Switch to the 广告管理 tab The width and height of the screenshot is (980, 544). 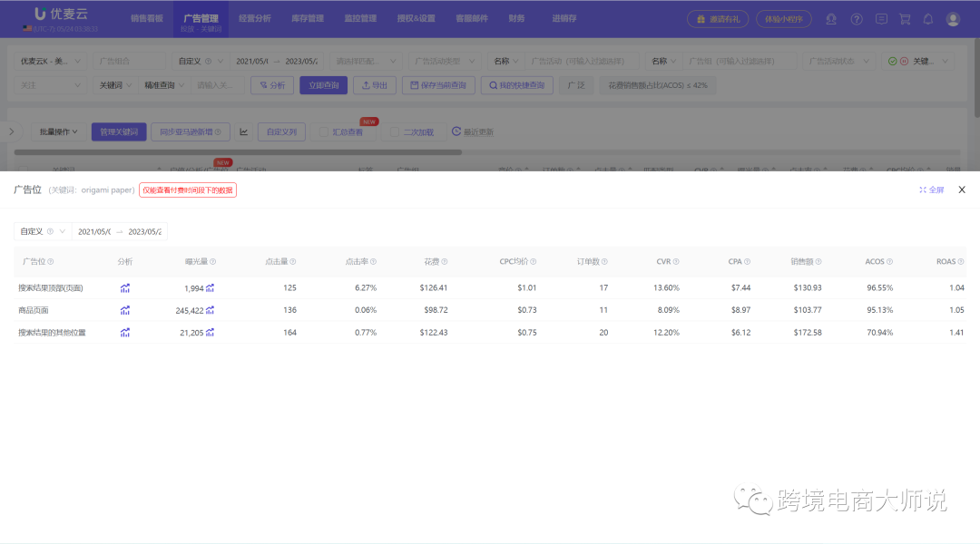tap(200, 18)
